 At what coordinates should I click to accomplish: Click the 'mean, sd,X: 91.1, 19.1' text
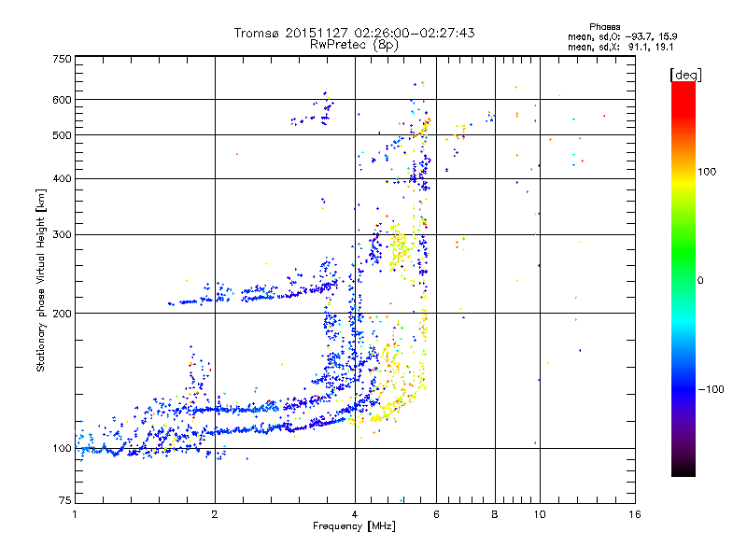pyautogui.click(x=621, y=48)
